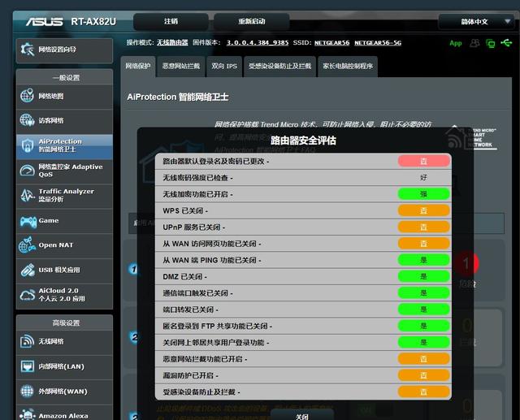Switch to the 家长电脑控制程序 tab

pyautogui.click(x=348, y=66)
